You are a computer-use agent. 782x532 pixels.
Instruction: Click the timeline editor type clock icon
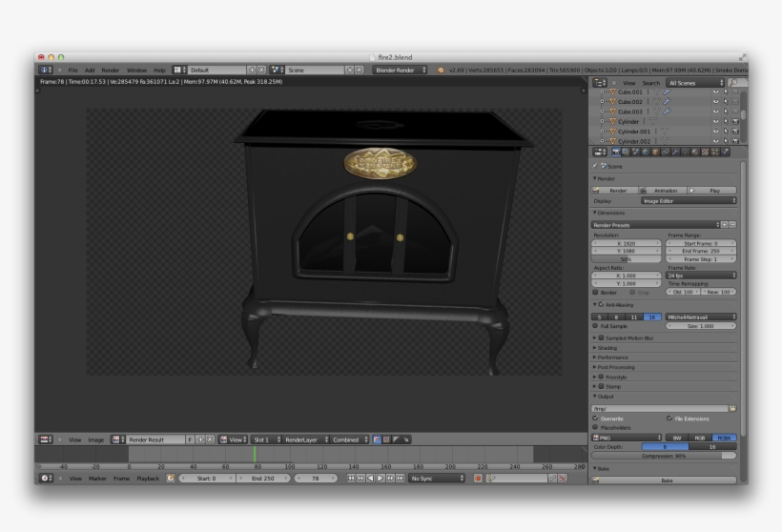click(46, 479)
